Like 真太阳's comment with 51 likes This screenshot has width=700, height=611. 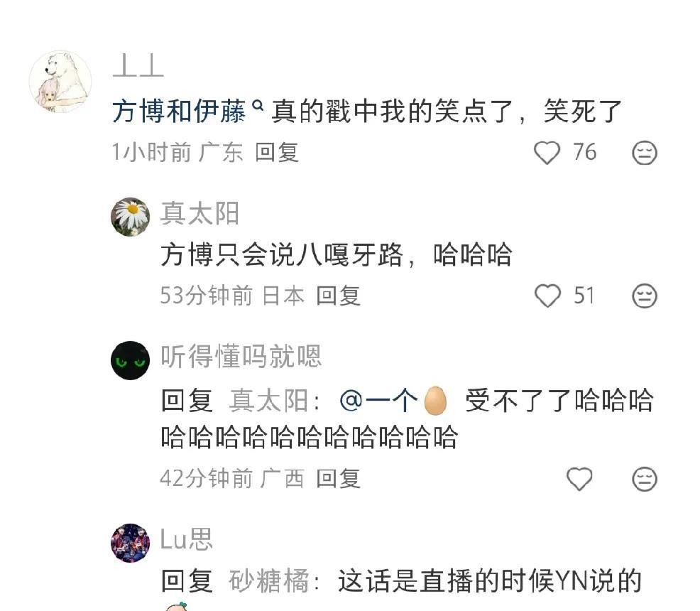(x=547, y=296)
